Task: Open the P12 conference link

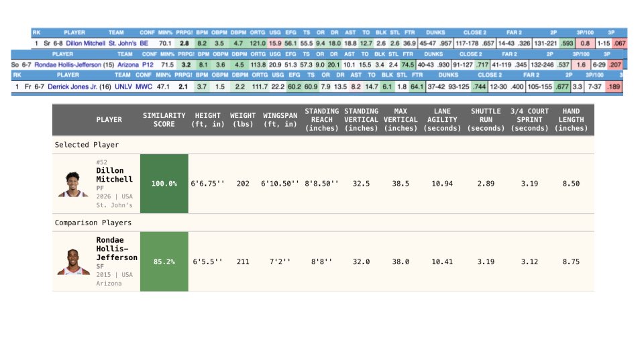Action: tap(148, 65)
